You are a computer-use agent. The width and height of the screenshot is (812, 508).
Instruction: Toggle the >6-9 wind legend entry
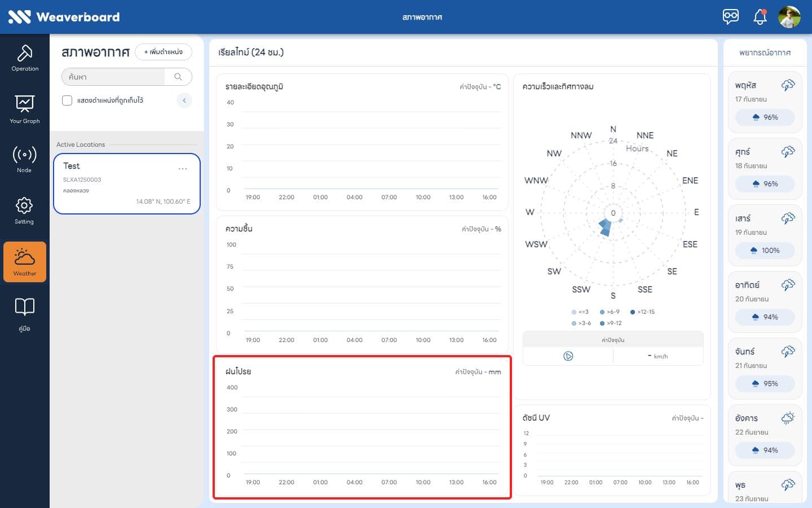[610, 312]
